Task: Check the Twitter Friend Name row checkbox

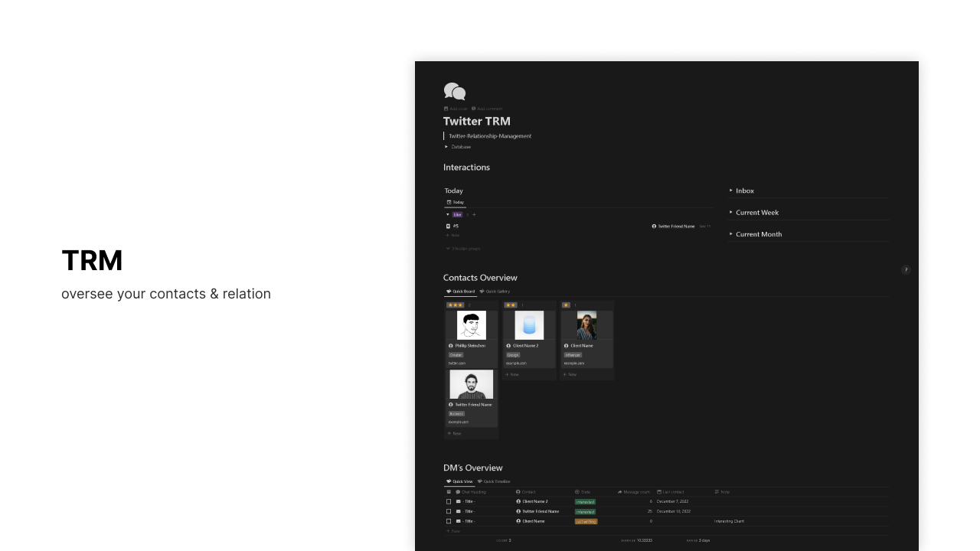Action: pyautogui.click(x=449, y=511)
